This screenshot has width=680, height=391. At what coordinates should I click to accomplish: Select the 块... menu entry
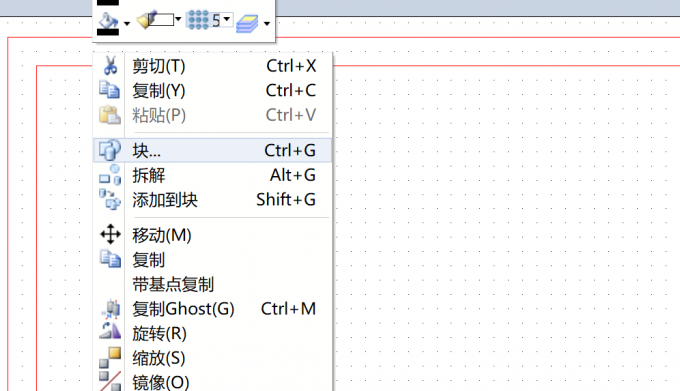click(x=213, y=150)
